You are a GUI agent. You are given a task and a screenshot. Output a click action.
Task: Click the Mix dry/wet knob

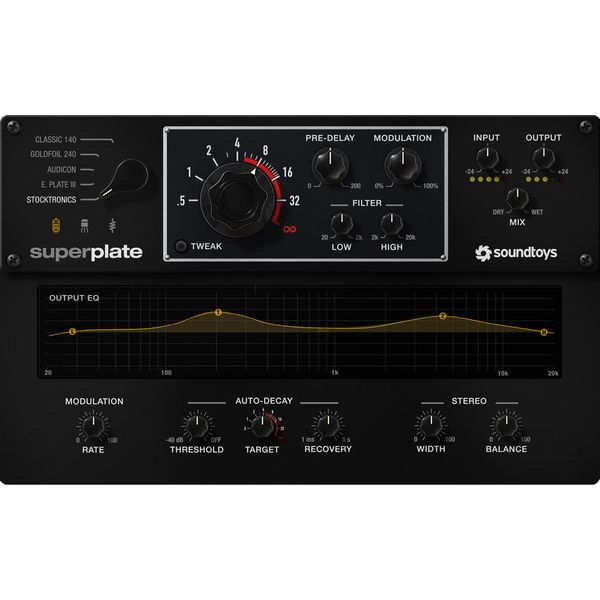tap(517, 199)
